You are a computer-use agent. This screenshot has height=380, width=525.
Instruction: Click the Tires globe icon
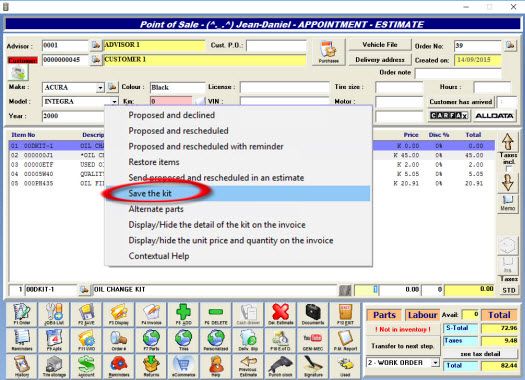[x=183, y=340]
